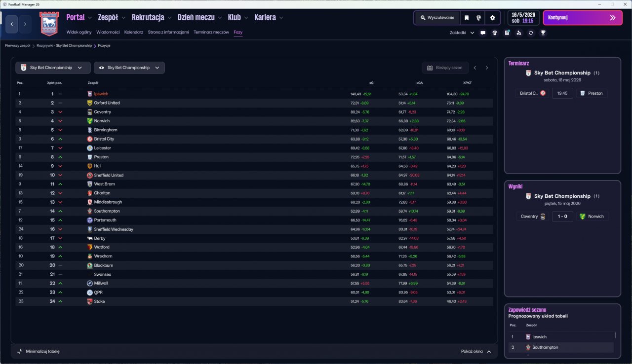
Task: Click the Bristol City badge in the Terminarz fixture
Action: [543, 93]
